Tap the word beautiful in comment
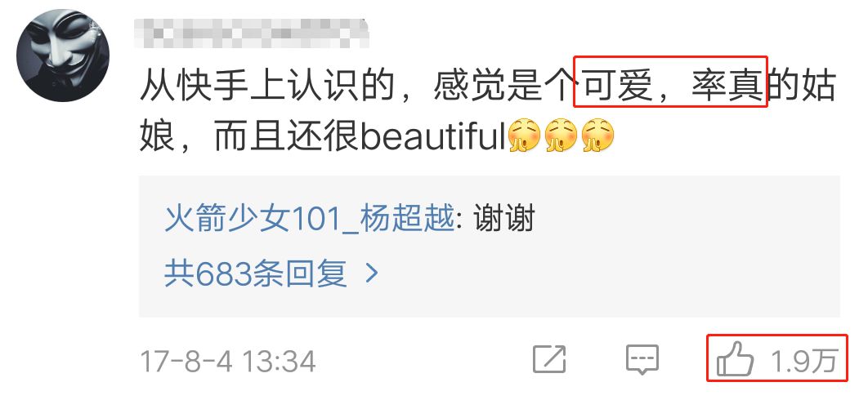The width and height of the screenshot is (868, 400). [433, 135]
